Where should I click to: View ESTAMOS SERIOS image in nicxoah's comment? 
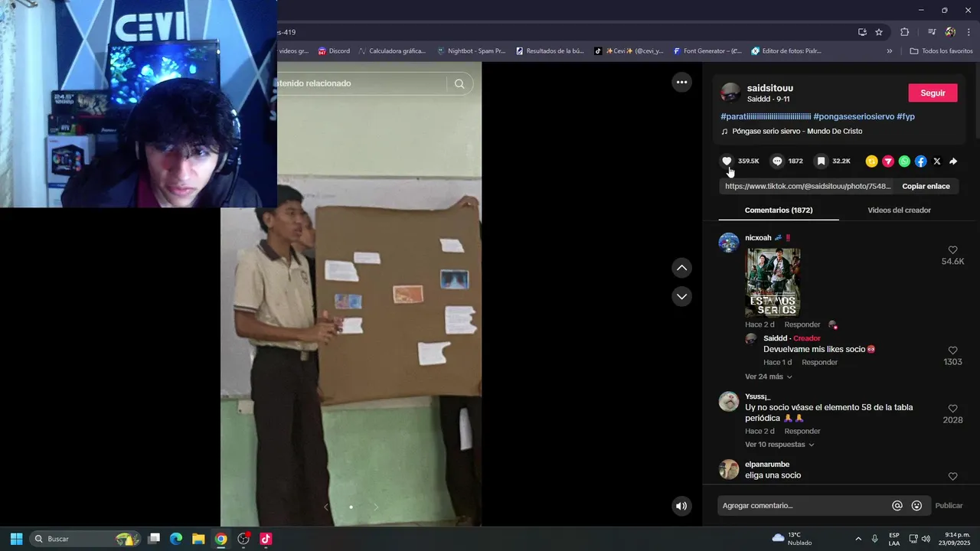[773, 282]
